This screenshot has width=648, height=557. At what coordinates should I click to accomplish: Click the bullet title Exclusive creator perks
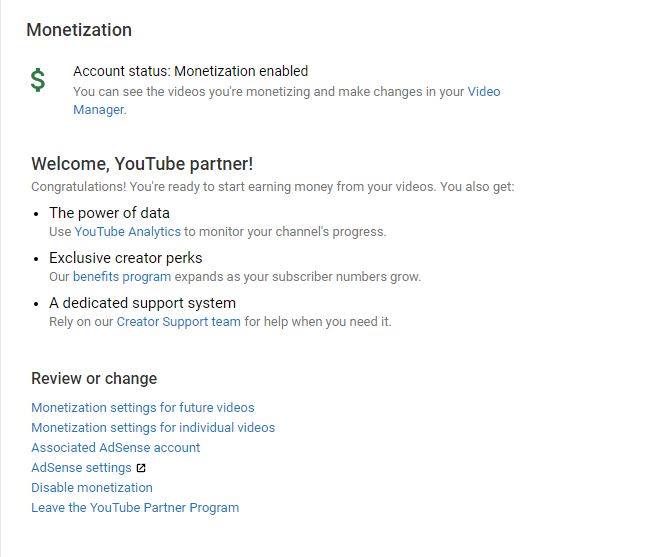click(x=126, y=258)
